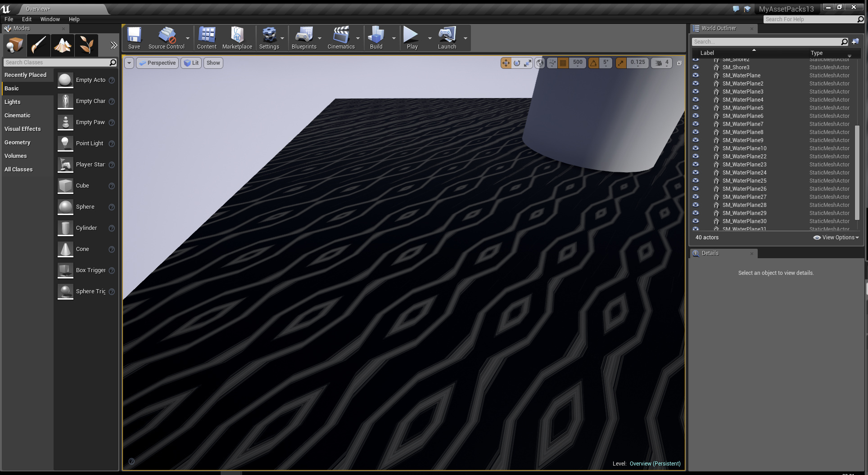Click the Build lighting icon
868x475 pixels.
376,38
